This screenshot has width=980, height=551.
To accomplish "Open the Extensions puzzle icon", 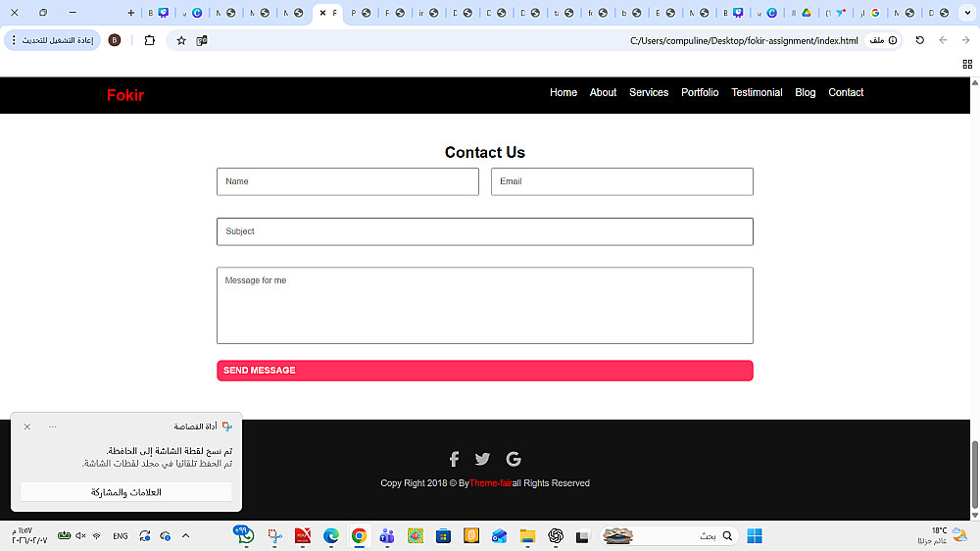I will (149, 40).
